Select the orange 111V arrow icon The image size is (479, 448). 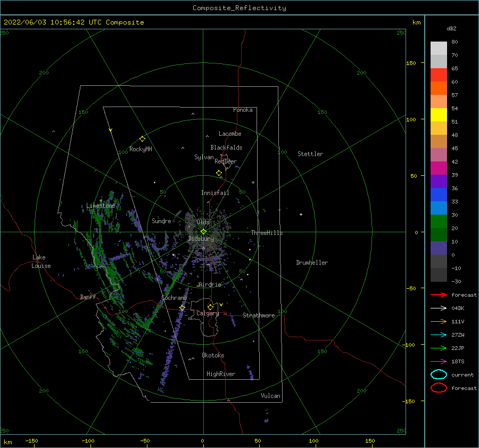(x=439, y=321)
